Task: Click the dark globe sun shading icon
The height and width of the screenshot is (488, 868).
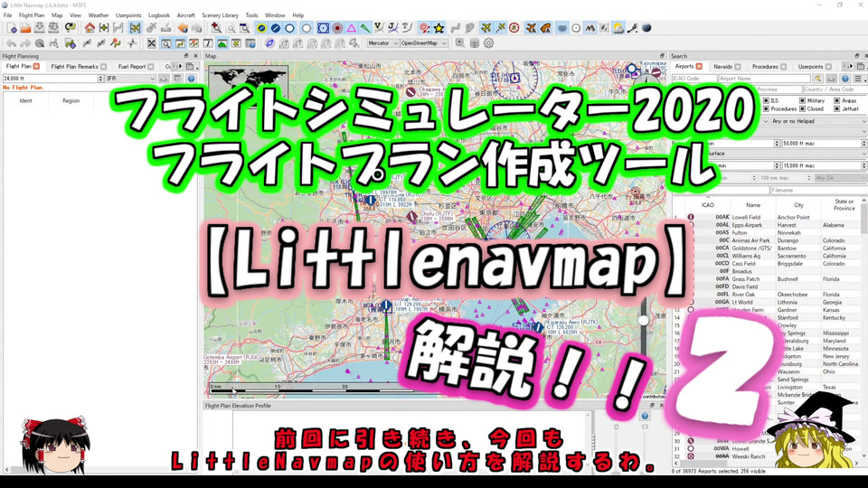Action: (x=646, y=28)
